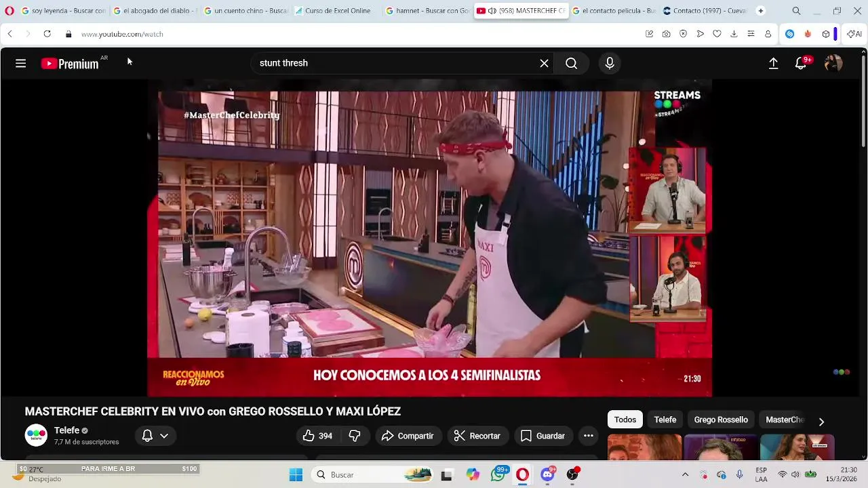The height and width of the screenshot is (488, 868).
Task: Open the Windows Start menu
Action: point(296,474)
